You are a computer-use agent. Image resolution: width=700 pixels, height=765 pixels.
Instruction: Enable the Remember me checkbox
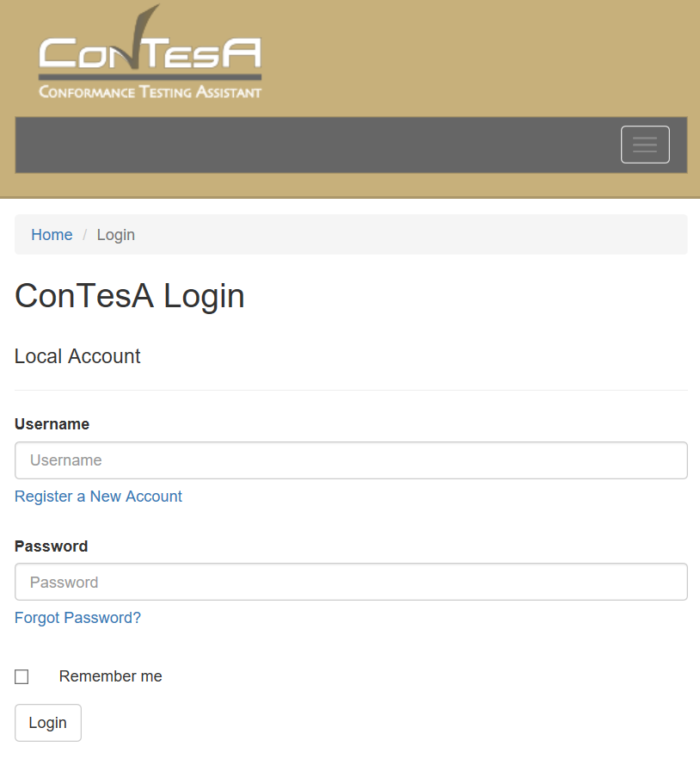tap(21, 677)
